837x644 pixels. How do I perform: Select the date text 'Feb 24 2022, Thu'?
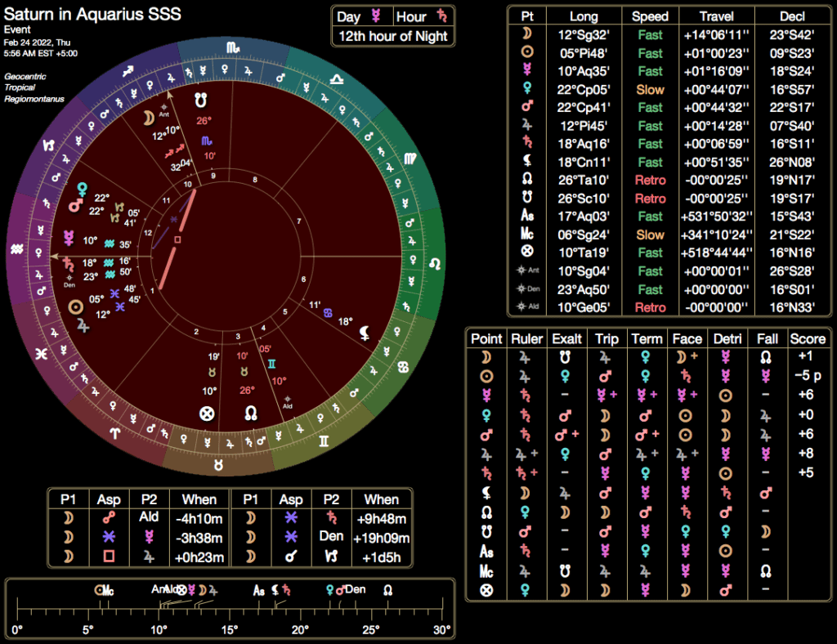pyautogui.click(x=37, y=42)
